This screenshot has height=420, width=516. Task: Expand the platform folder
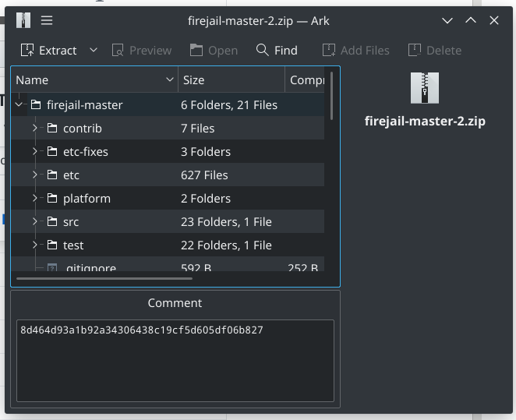tap(35, 199)
